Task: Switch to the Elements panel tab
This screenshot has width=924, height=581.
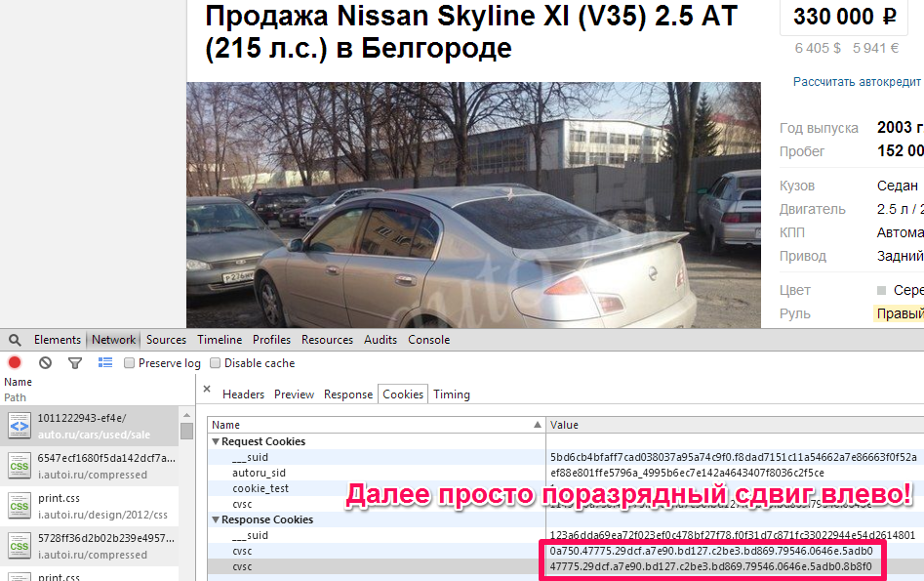Action: [58, 340]
